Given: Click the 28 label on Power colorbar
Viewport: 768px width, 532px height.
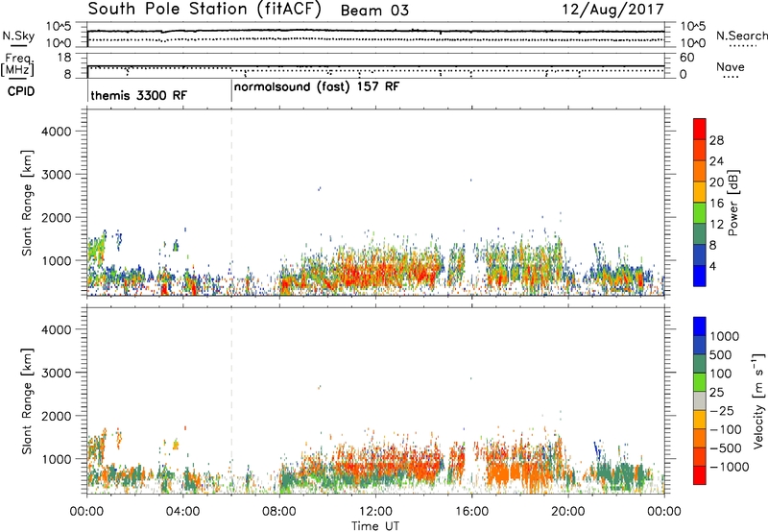Looking at the screenshot, I should pyautogui.click(x=716, y=140).
